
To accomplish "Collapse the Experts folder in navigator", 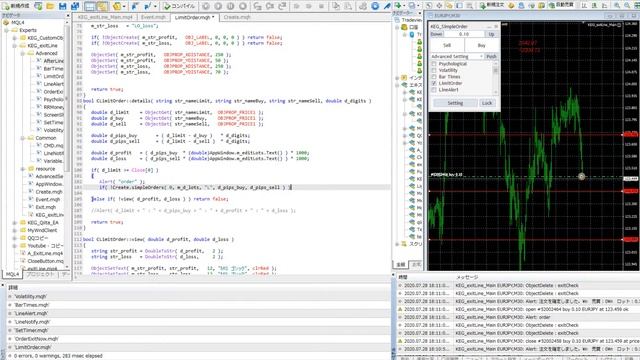I will (7, 30).
